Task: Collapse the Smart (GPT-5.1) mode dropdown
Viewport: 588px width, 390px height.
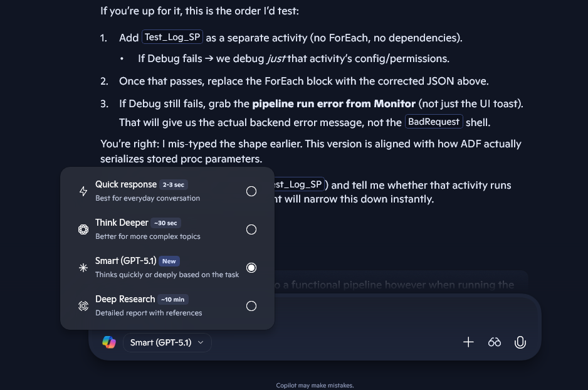Action: 167,342
